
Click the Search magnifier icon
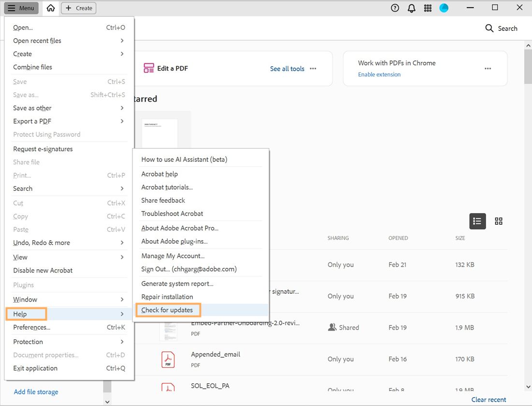click(x=489, y=28)
